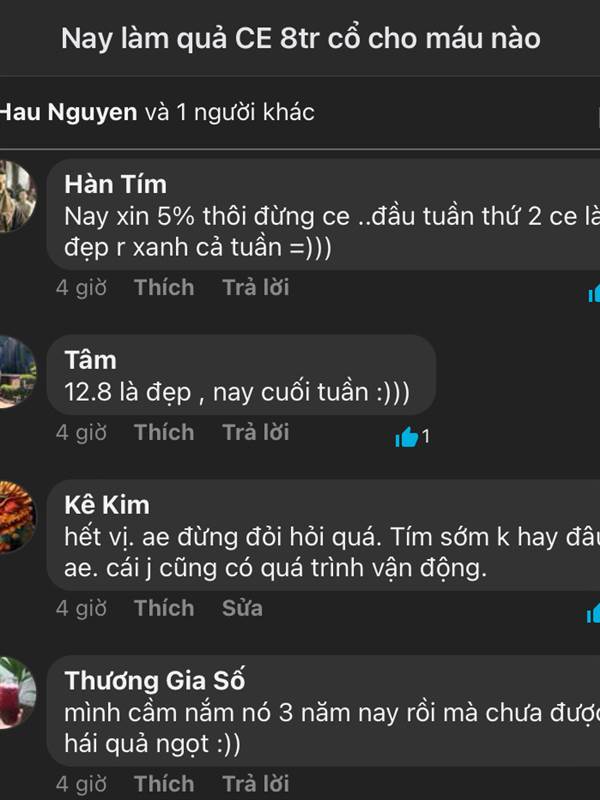Click the like reaction icon on Kê Kim's comment
Image resolution: width=600 pixels, height=800 pixels.
593,614
